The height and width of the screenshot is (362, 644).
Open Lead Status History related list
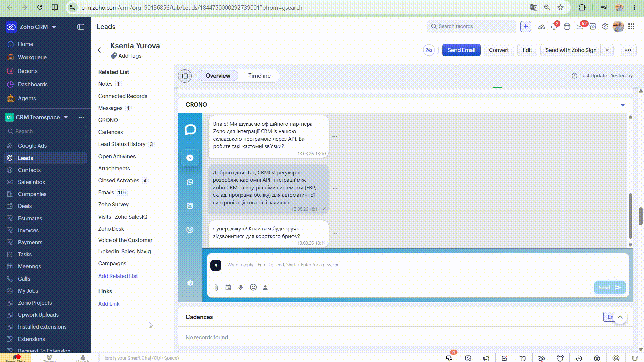(122, 144)
